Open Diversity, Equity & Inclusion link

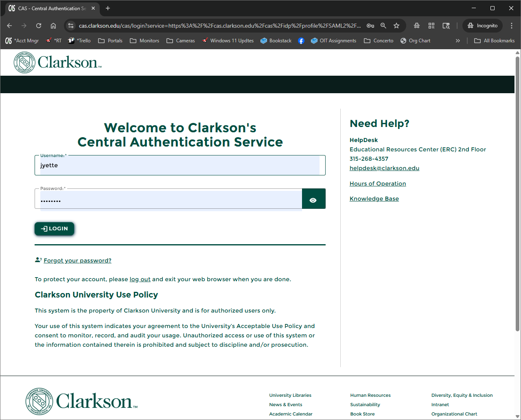tap(462, 395)
